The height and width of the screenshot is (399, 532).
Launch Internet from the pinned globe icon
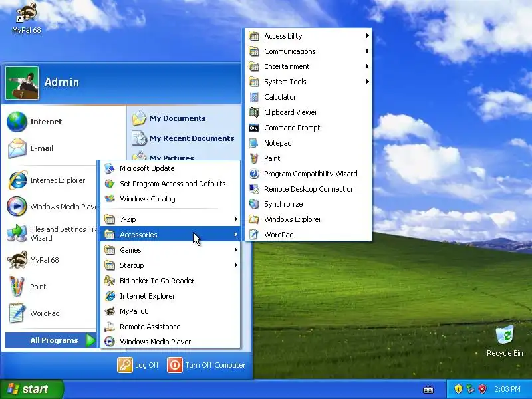click(17, 122)
